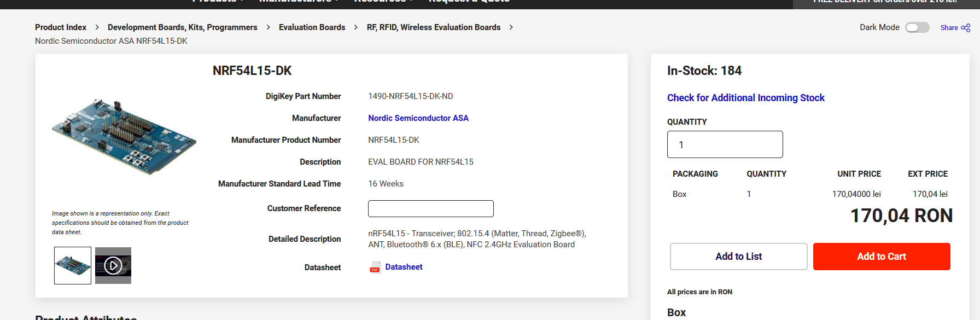The width and height of the screenshot is (980, 320).
Task: Click the Share network icon
Action: coord(966,28)
